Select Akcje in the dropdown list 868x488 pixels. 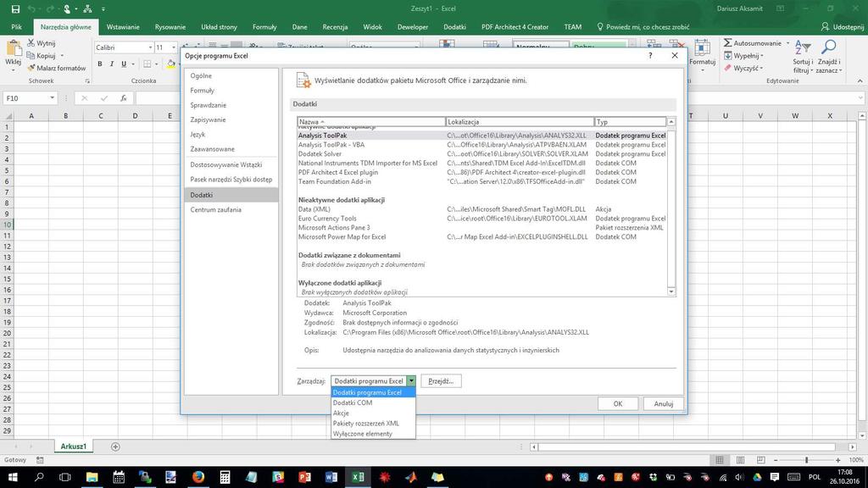click(373, 413)
